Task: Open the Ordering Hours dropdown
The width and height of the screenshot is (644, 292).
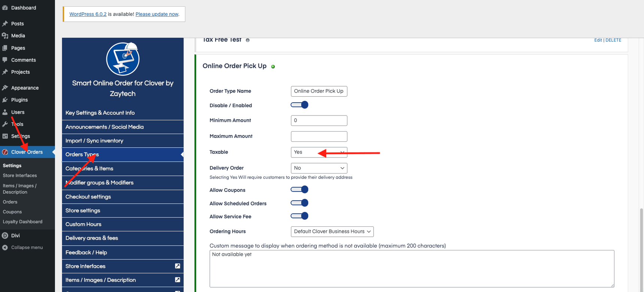Action: coord(332,232)
